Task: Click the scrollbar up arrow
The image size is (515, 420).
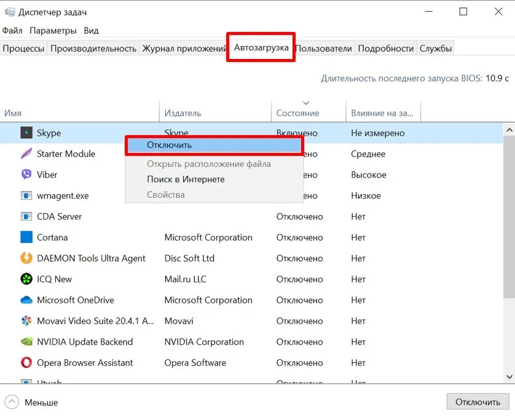Action: (509, 130)
